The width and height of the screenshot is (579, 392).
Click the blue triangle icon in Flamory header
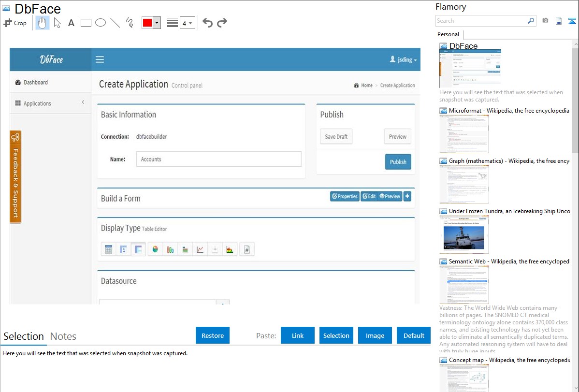tap(572, 21)
